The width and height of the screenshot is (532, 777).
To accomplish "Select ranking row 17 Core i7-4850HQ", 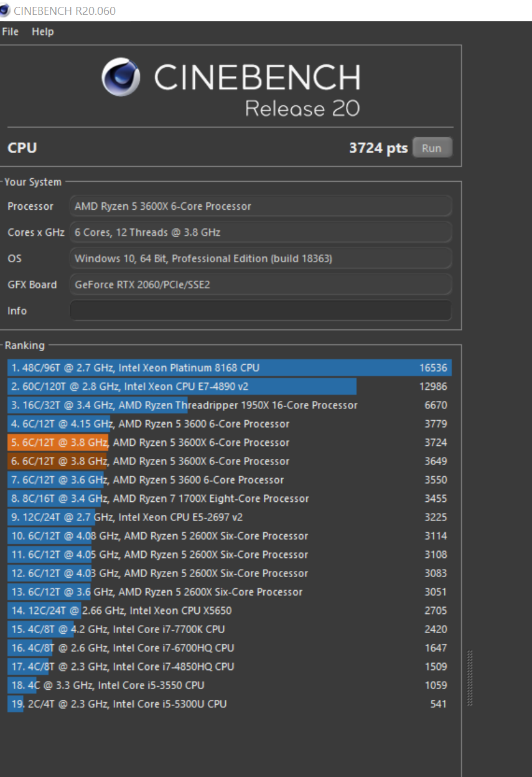I will click(230, 667).
